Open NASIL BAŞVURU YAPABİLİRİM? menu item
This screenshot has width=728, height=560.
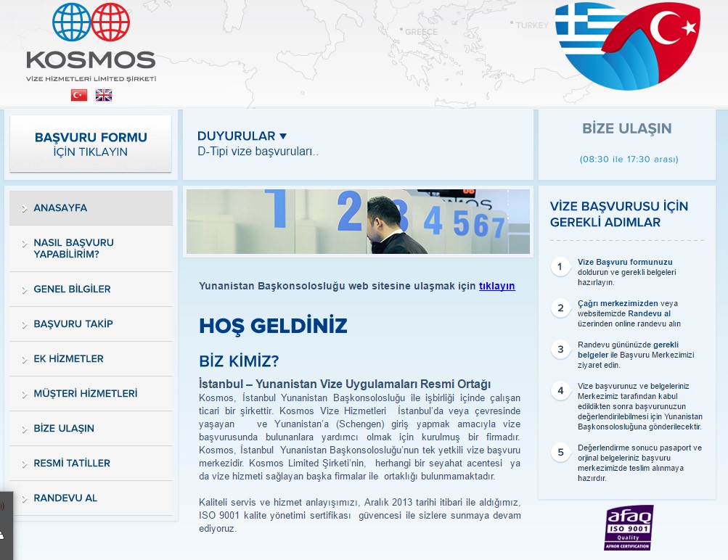pos(91,248)
